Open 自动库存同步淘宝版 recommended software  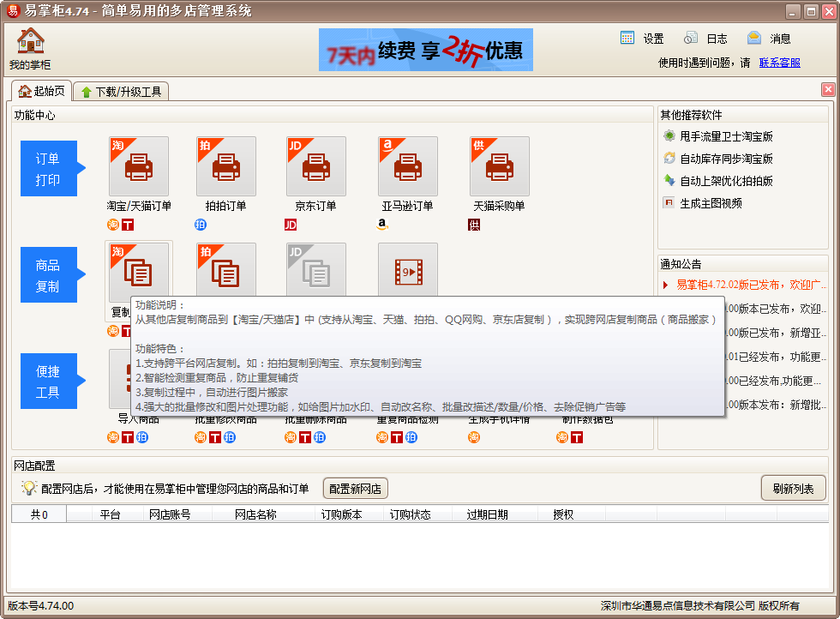[726, 159]
